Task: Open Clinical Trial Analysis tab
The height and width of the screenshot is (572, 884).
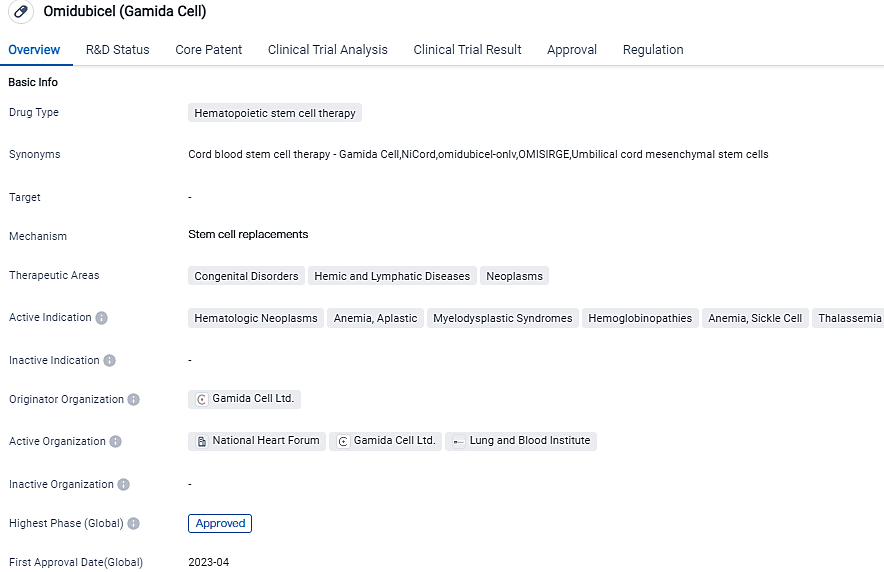Action: (x=327, y=50)
